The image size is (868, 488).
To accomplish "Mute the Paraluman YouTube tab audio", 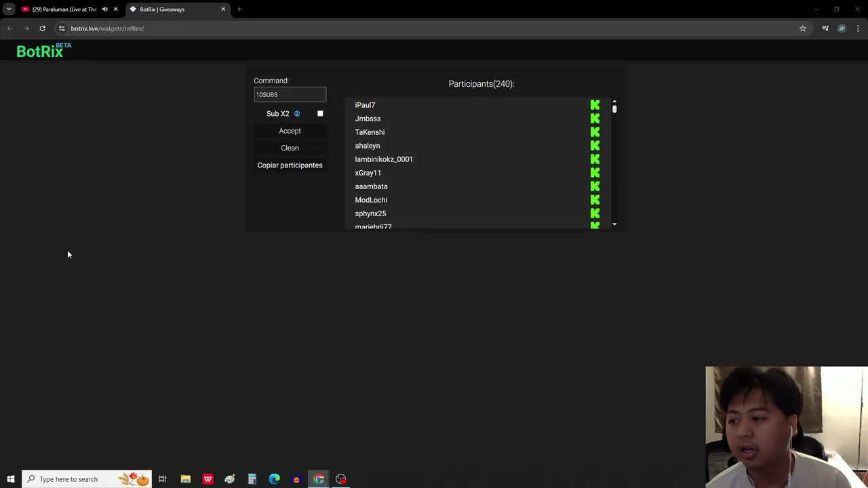I will (x=104, y=9).
